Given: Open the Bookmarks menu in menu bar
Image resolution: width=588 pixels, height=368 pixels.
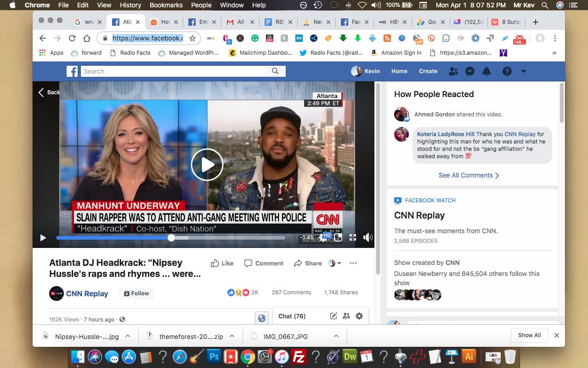Looking at the screenshot, I should click(x=166, y=5).
